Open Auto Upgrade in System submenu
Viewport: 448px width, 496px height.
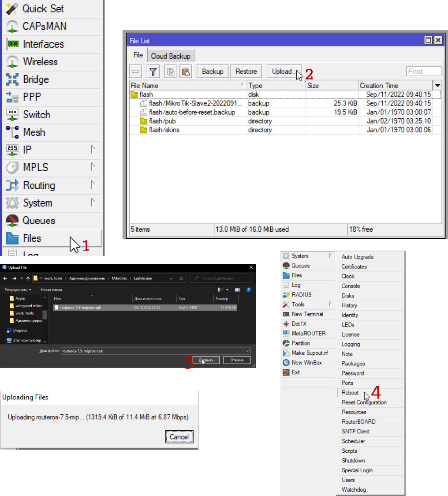[x=370, y=257]
